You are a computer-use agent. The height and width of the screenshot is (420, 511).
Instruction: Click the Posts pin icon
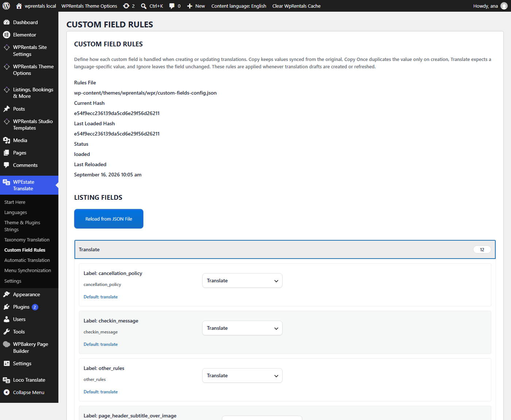[7, 109]
